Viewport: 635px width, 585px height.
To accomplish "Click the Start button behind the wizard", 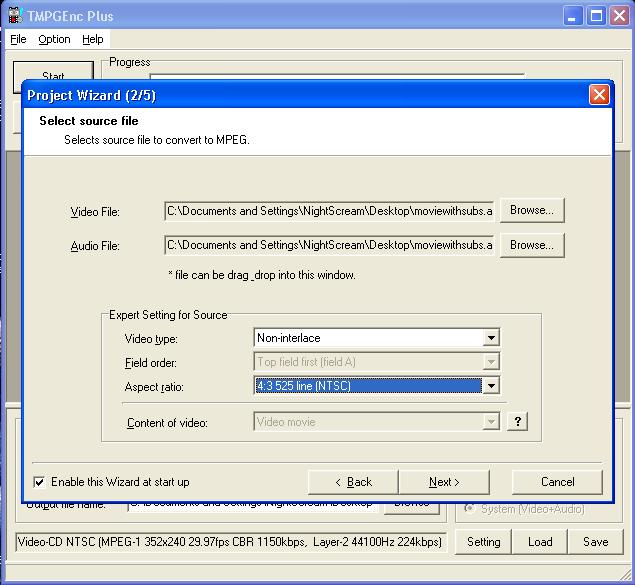I will [x=53, y=71].
